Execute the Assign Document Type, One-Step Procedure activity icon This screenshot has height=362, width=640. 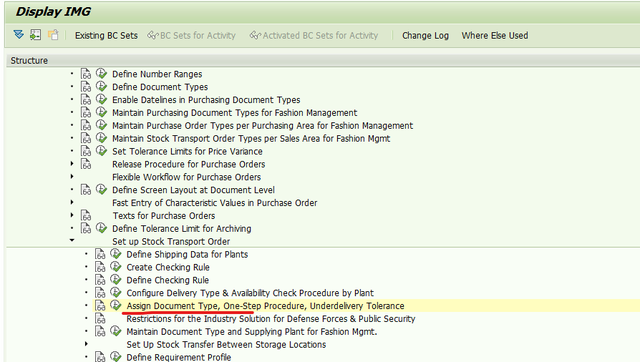116,305
